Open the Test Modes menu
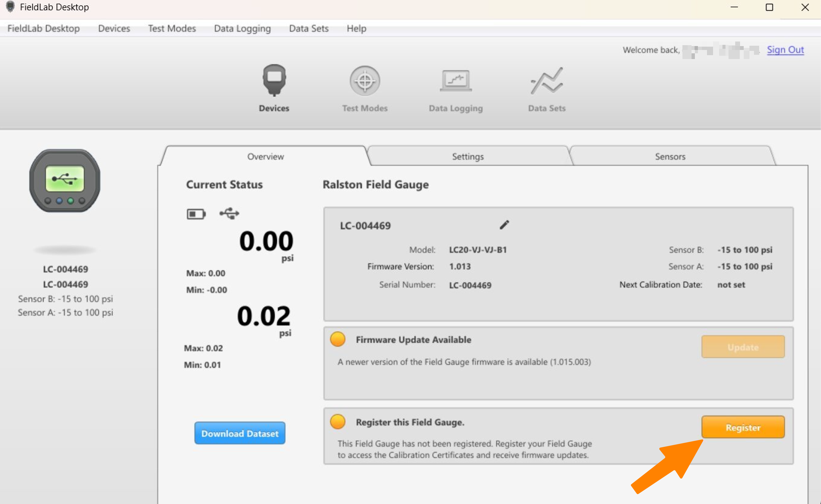The image size is (821, 504). 172,28
